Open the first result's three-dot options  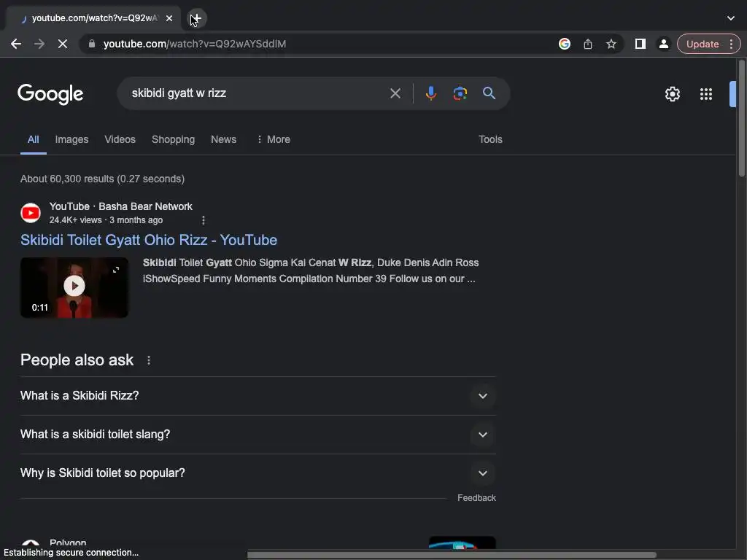tap(204, 220)
